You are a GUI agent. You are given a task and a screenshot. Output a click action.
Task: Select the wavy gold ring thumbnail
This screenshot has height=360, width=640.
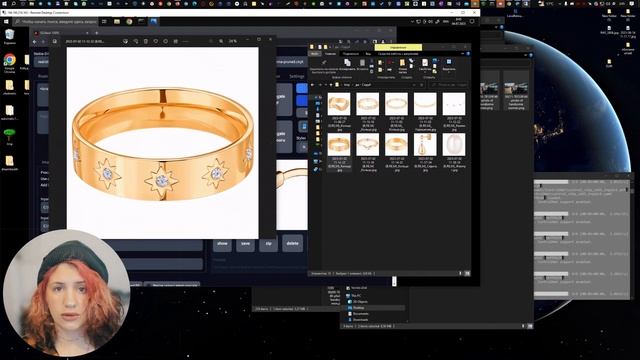[x=339, y=104]
